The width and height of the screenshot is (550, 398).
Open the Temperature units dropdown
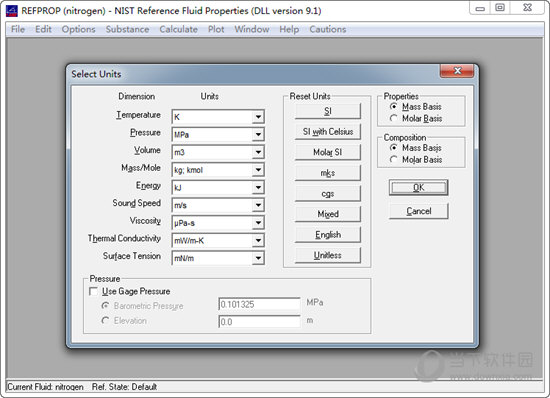[x=258, y=117]
